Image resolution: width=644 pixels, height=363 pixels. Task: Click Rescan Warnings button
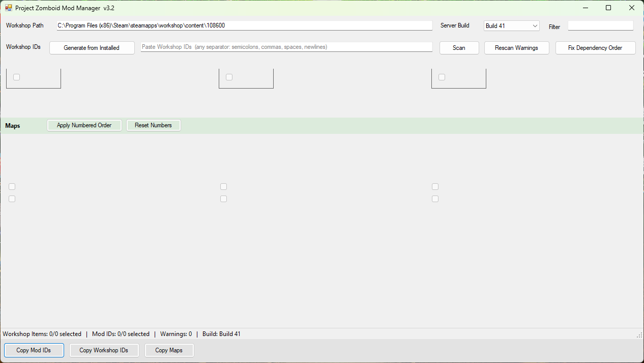click(x=516, y=48)
